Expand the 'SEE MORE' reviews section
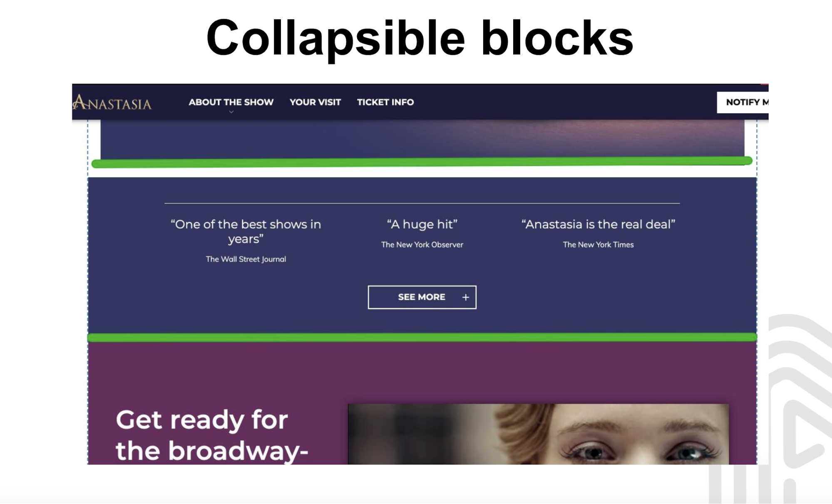Viewport: 832px width, 504px height. click(422, 297)
